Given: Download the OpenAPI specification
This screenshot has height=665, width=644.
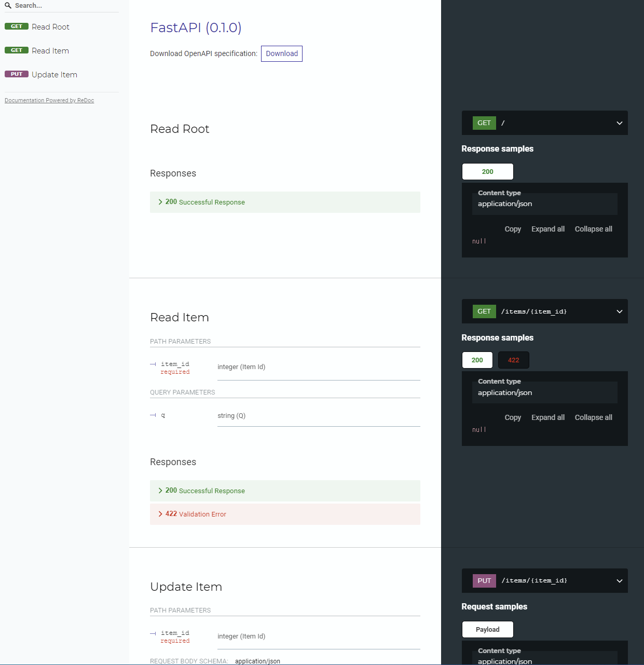Looking at the screenshot, I should click(282, 53).
